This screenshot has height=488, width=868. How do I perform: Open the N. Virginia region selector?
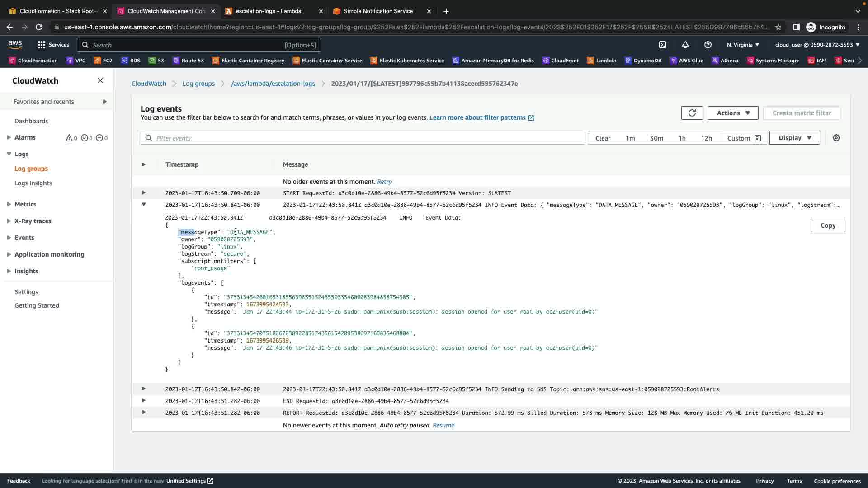pyautogui.click(x=742, y=45)
